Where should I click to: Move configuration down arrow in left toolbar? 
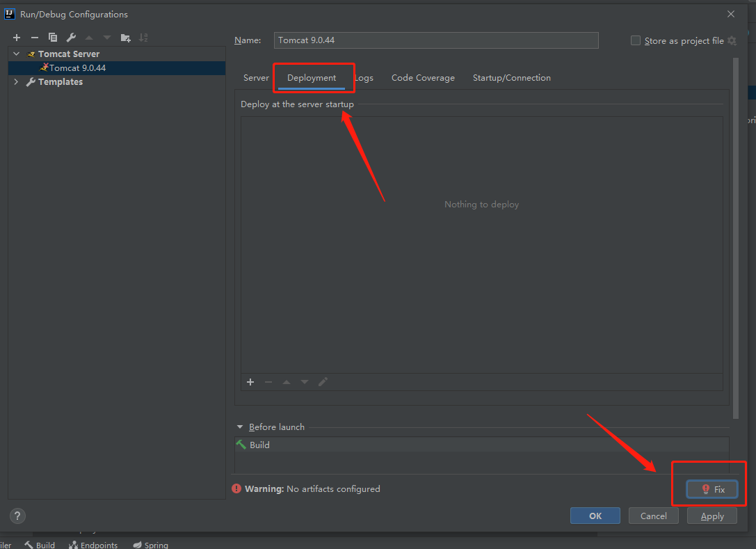coord(107,38)
